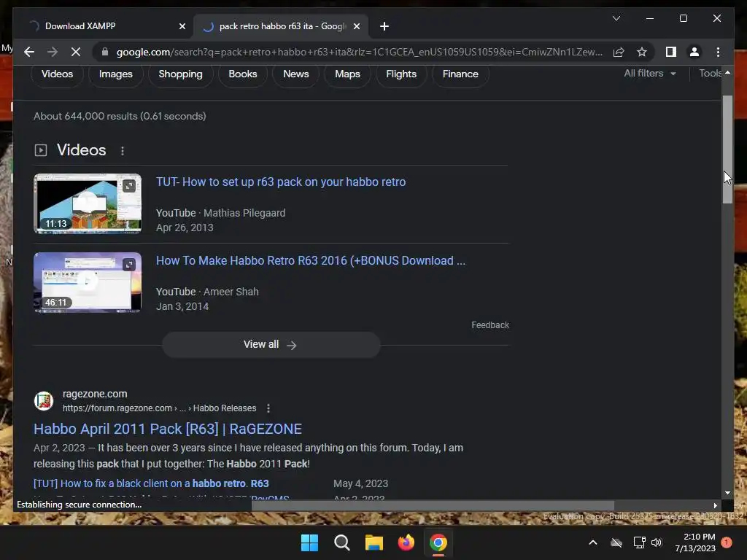Click the scrollbar down arrow

(x=727, y=493)
